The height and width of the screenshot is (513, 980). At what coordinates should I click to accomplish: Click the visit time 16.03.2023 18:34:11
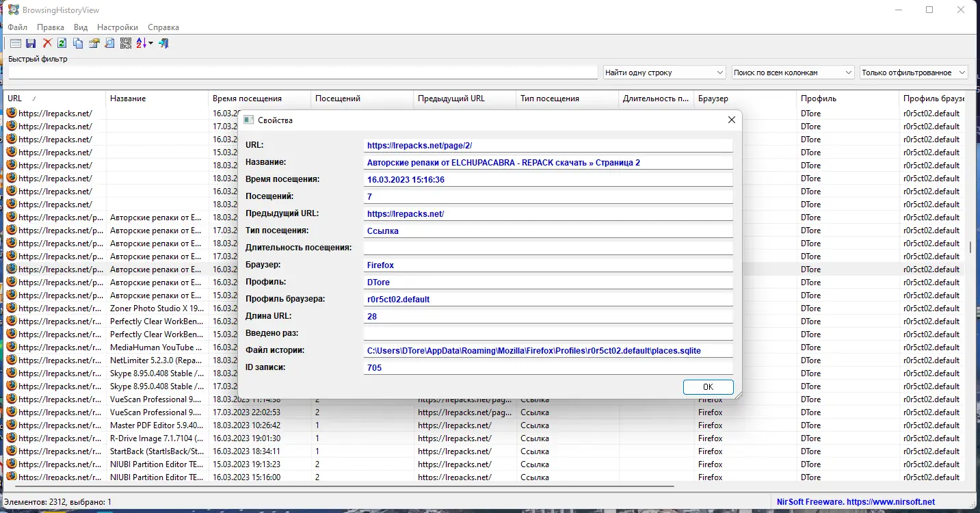click(x=246, y=451)
